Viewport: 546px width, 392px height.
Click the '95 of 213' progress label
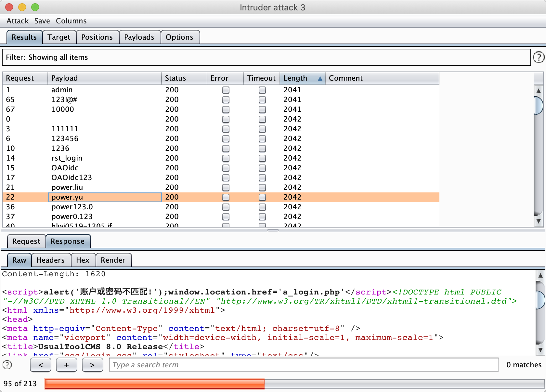[20, 384]
